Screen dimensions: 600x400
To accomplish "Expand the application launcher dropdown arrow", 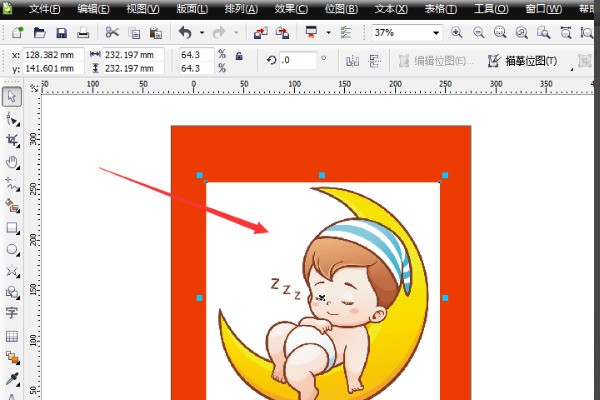I will point(328,33).
